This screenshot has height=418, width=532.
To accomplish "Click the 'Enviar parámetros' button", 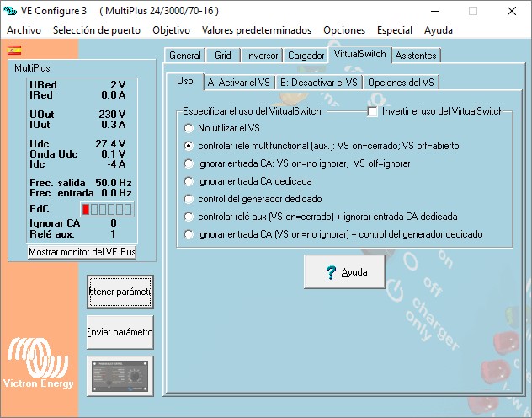I will pyautogui.click(x=120, y=332).
